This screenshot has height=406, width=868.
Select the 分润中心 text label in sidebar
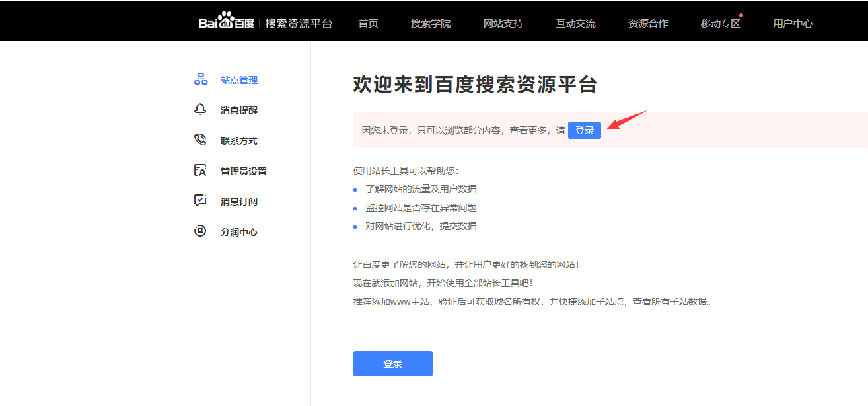239,232
